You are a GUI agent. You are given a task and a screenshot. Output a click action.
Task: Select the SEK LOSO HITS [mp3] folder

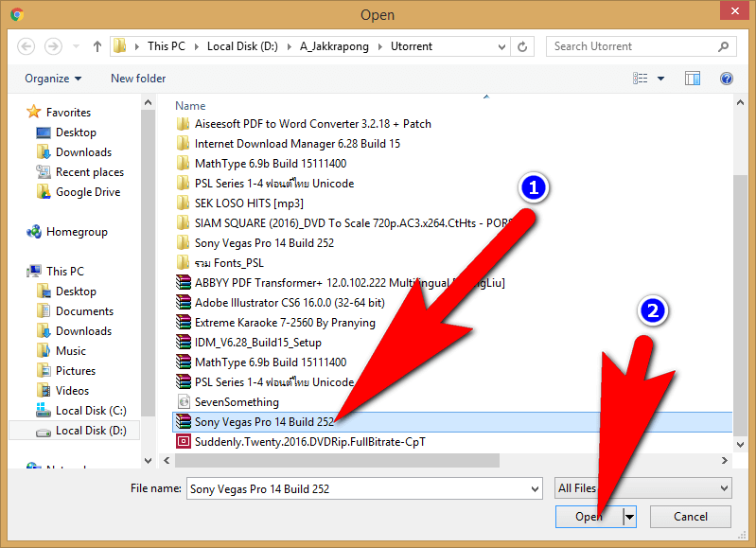point(240,203)
